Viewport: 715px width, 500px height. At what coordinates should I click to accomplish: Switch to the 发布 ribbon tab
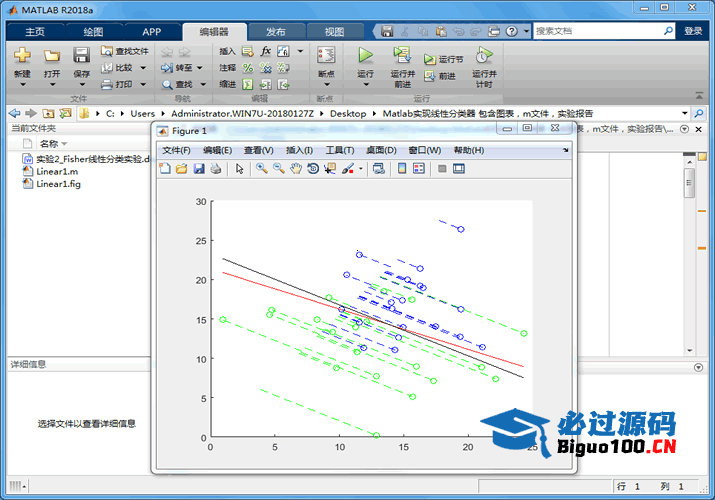(x=276, y=31)
